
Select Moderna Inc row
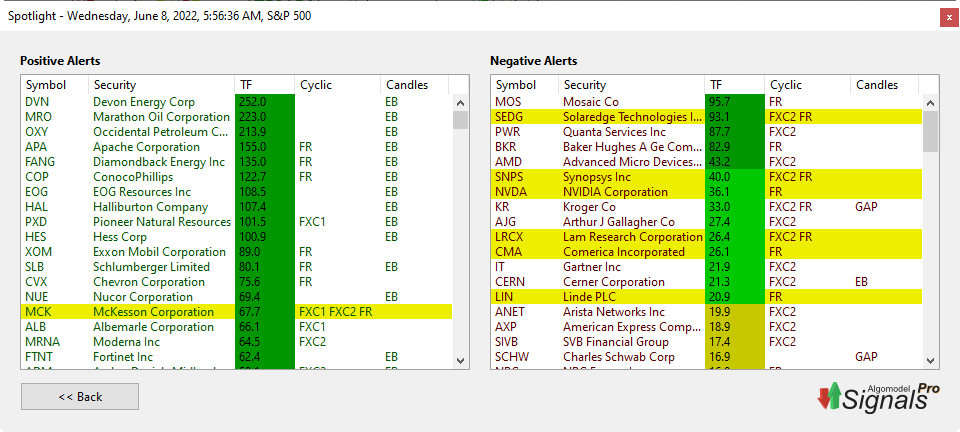pyautogui.click(x=237, y=341)
